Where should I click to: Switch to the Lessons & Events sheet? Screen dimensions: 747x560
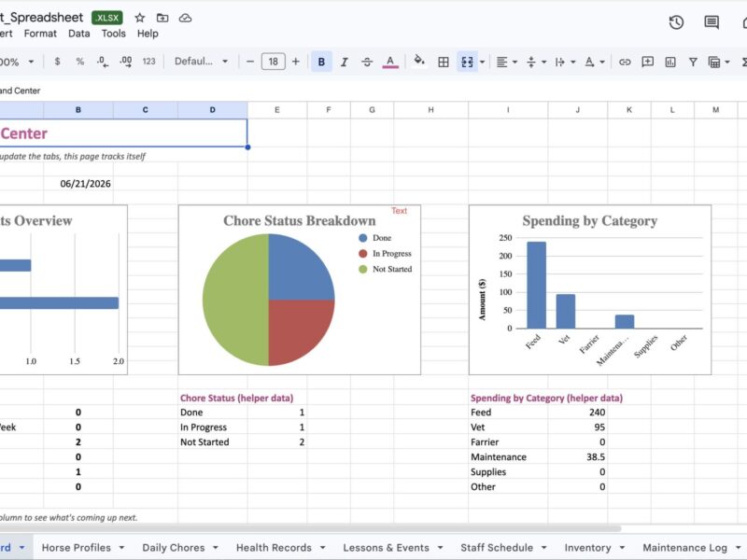tap(386, 548)
